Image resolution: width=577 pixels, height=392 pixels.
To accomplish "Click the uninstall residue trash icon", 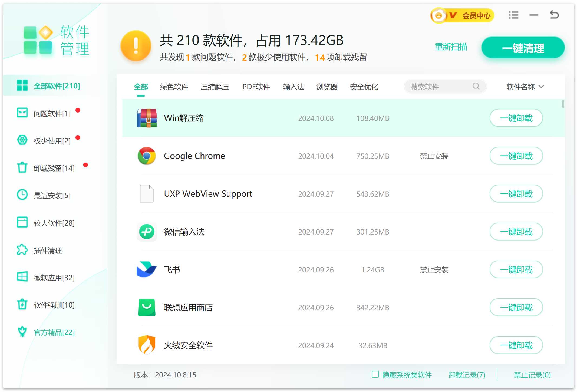I will [22, 167].
